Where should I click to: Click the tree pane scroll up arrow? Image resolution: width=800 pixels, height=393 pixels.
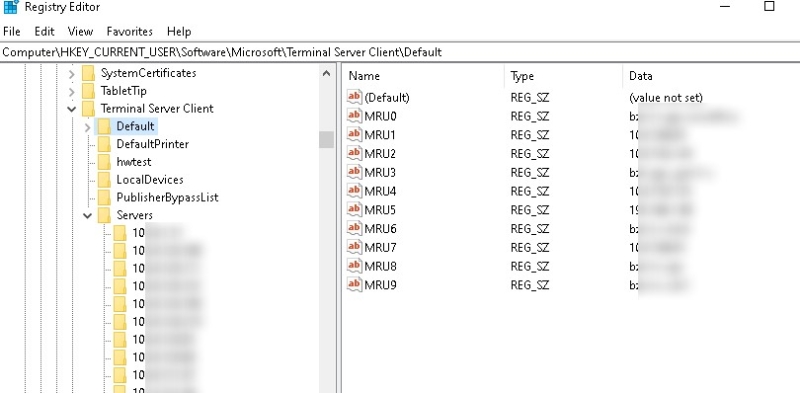click(327, 73)
